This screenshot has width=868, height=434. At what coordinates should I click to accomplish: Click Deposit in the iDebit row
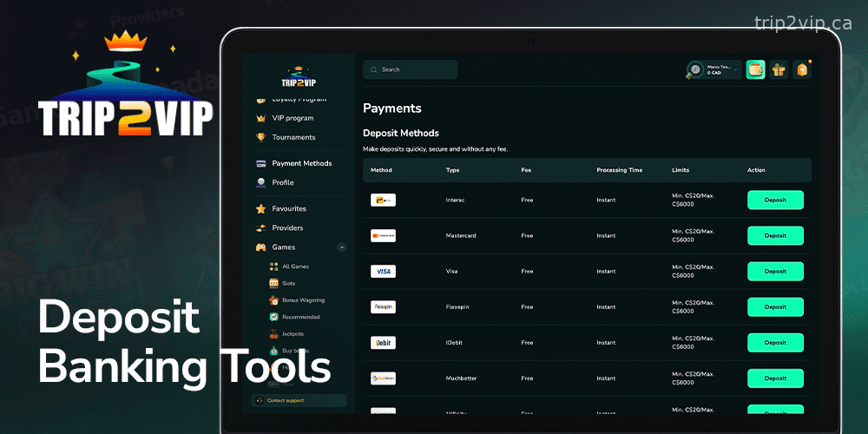[x=775, y=343]
